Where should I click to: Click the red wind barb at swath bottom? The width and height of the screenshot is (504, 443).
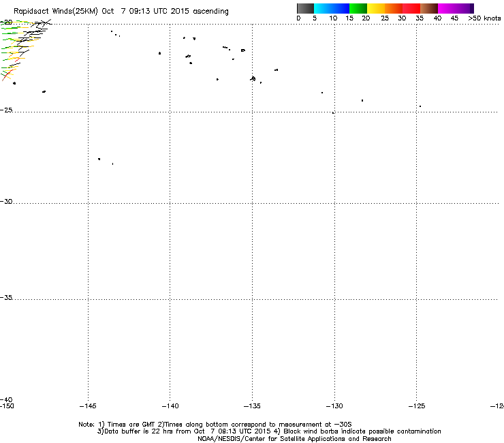[x=7, y=76]
